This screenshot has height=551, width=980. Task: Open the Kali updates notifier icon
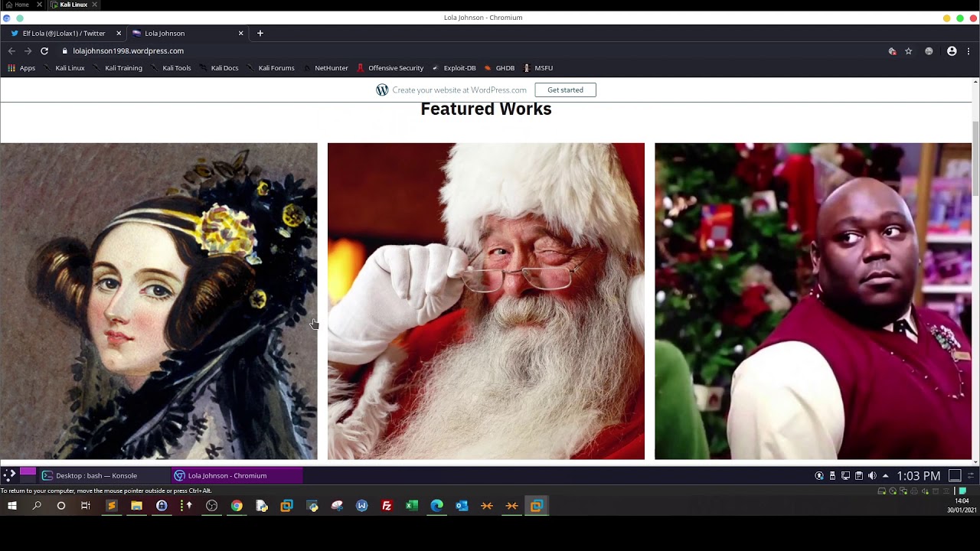pos(819,476)
